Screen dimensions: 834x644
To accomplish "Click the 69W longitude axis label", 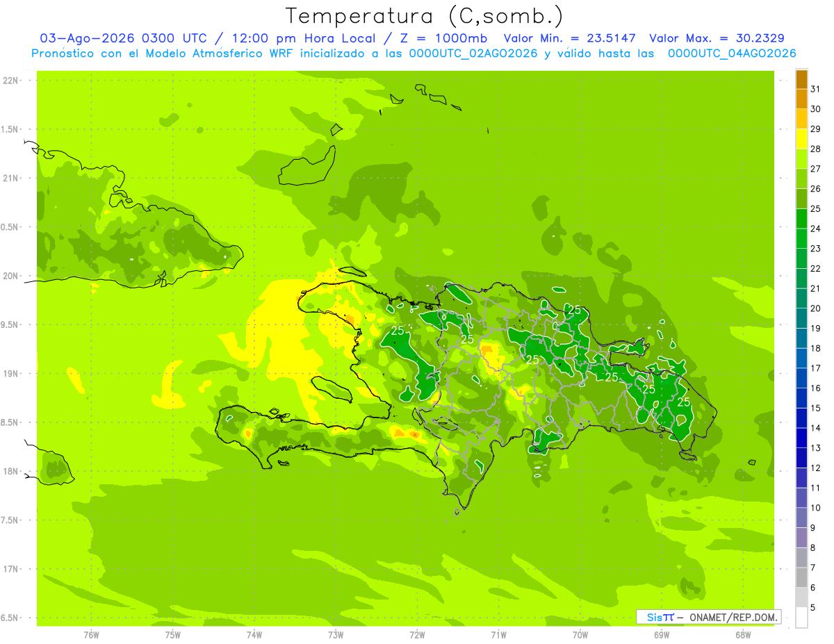I will coord(662,634).
